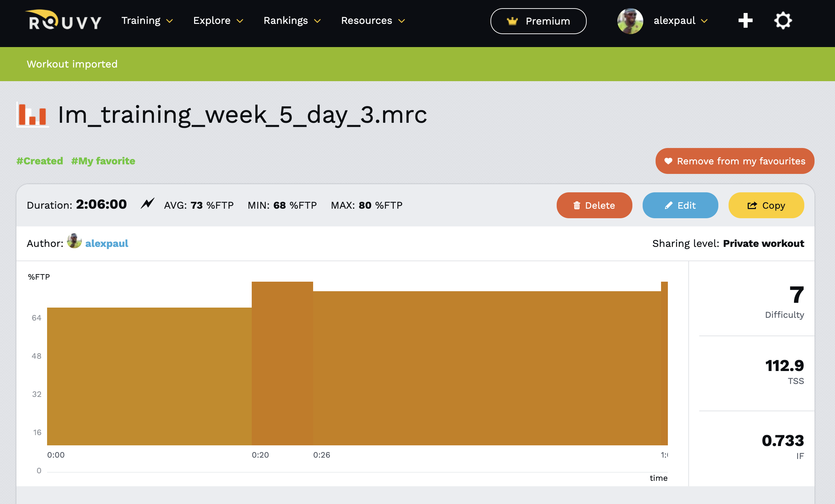The height and width of the screenshot is (504, 835).
Task: Click the #My favorite tag
Action: coord(103,161)
